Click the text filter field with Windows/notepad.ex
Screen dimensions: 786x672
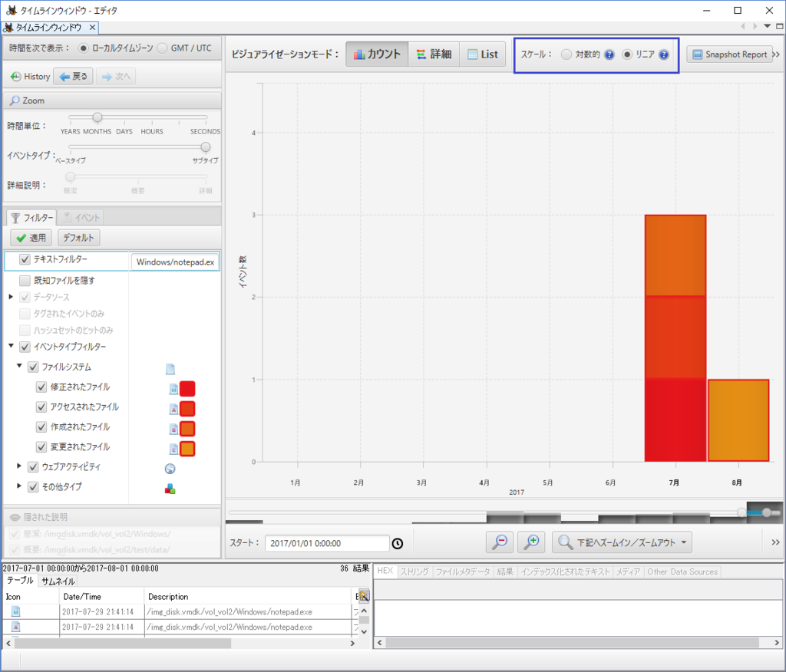pos(175,262)
